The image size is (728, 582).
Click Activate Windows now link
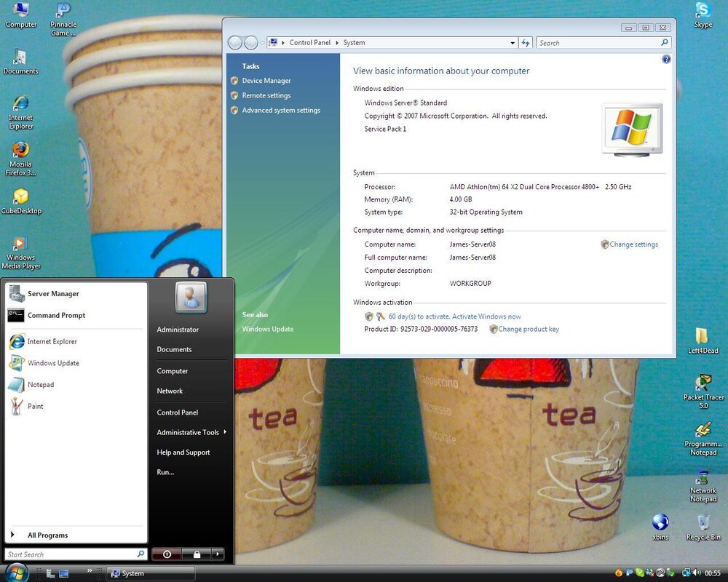[486, 316]
